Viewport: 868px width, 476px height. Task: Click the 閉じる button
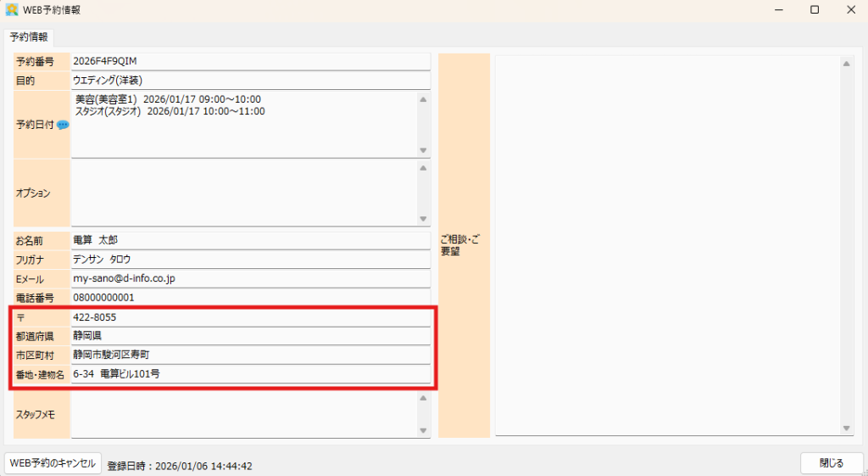coord(831,463)
